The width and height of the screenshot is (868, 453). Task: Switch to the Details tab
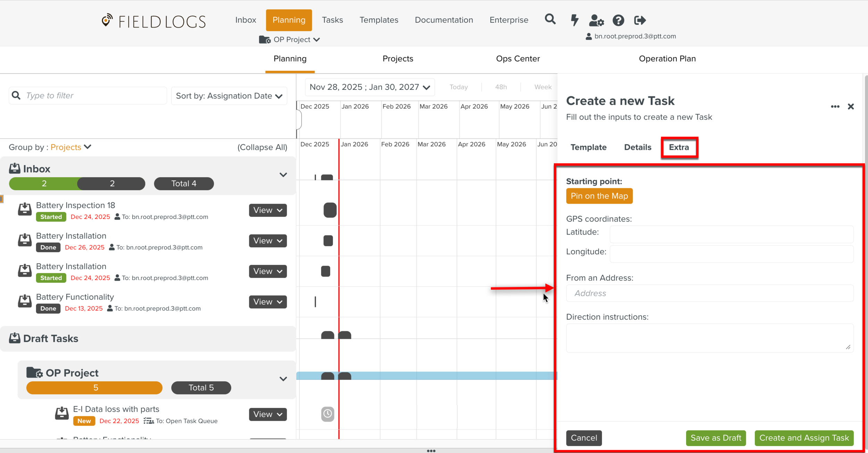(x=637, y=147)
